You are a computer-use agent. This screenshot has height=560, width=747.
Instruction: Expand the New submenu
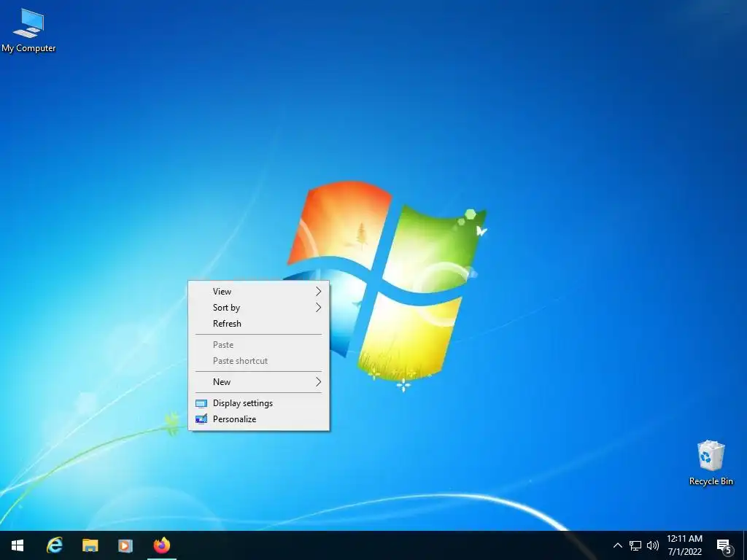pos(259,382)
